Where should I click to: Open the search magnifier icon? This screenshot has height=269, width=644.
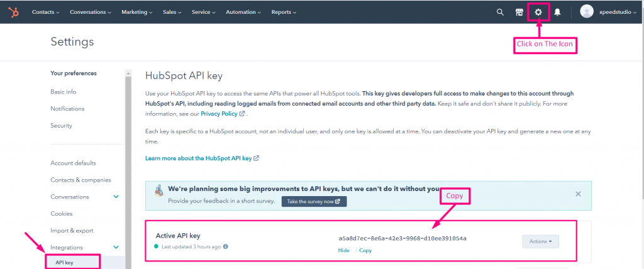(500, 13)
